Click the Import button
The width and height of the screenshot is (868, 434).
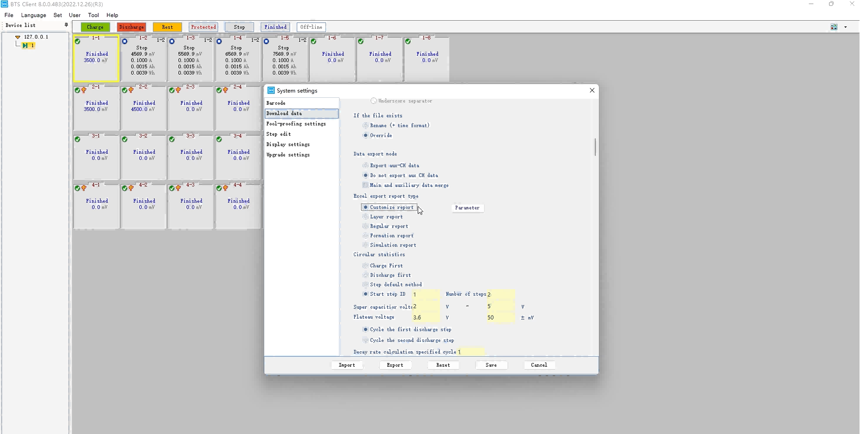pyautogui.click(x=347, y=365)
